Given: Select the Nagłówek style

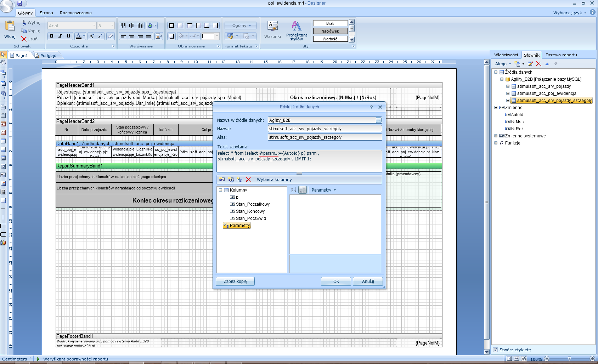Looking at the screenshot, I should point(330,31).
